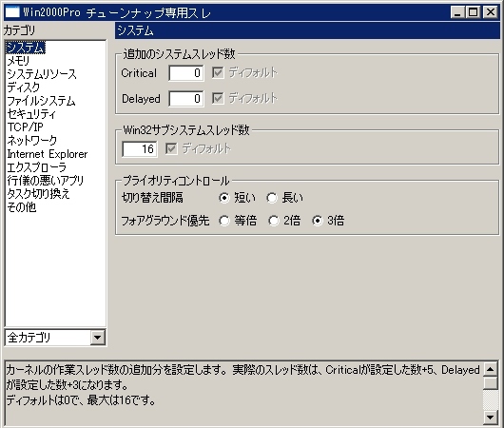Click the Delayed thread count field
The image size is (504, 428).
186,98
